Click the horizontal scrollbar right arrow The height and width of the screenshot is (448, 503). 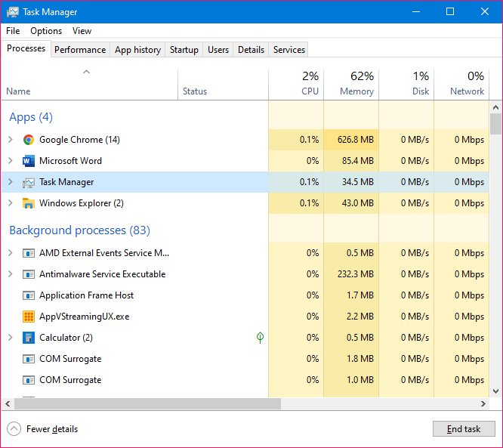[x=483, y=403]
